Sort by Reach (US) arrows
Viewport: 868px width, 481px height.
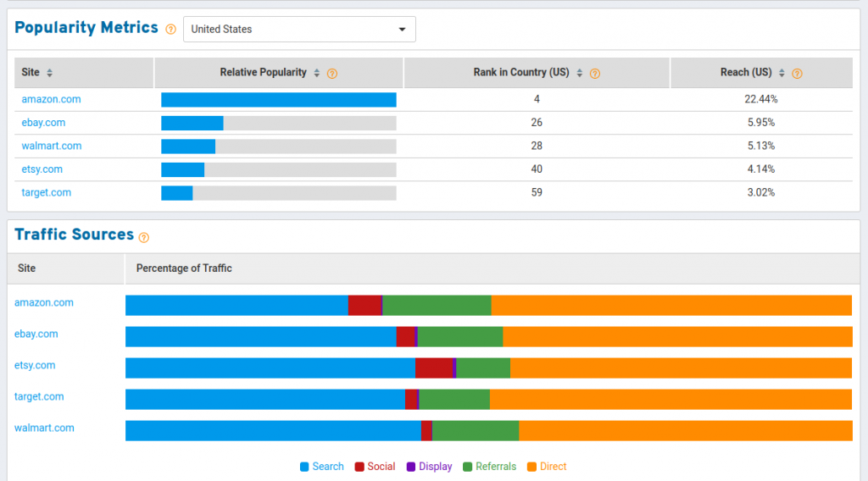click(782, 73)
